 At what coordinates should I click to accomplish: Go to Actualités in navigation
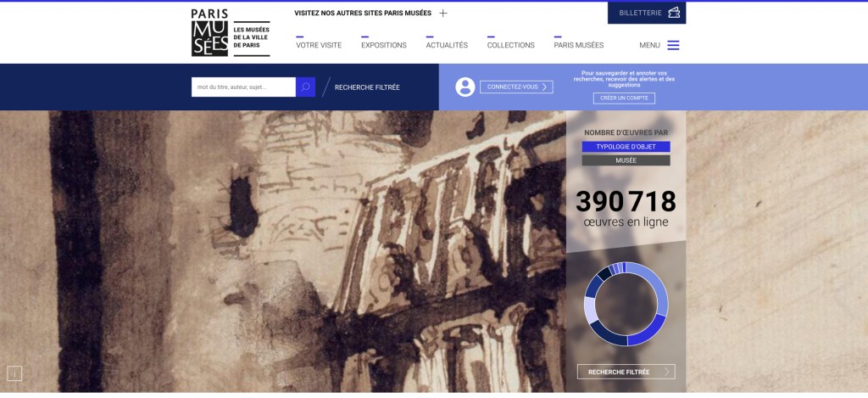(447, 45)
